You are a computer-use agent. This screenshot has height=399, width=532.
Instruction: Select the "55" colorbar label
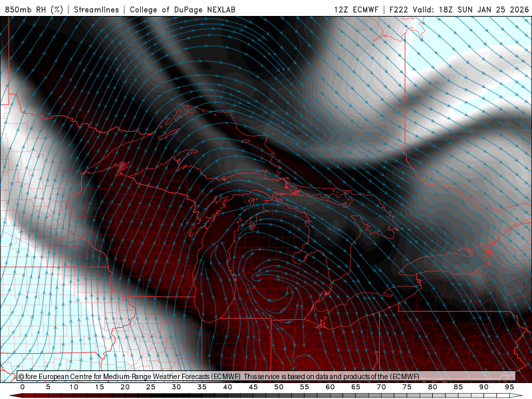point(305,387)
